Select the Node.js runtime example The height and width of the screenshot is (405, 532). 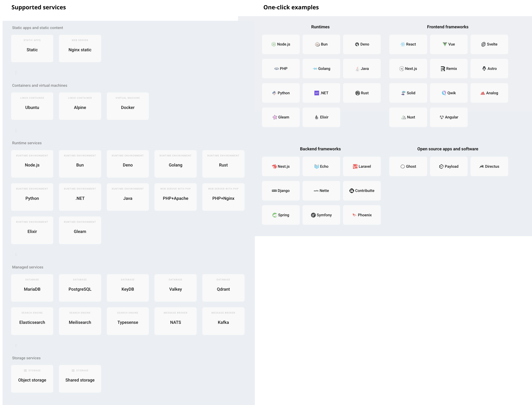click(281, 44)
